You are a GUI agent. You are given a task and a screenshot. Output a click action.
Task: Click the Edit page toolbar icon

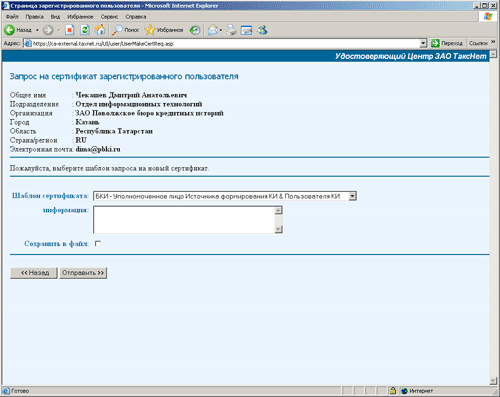pos(246,30)
